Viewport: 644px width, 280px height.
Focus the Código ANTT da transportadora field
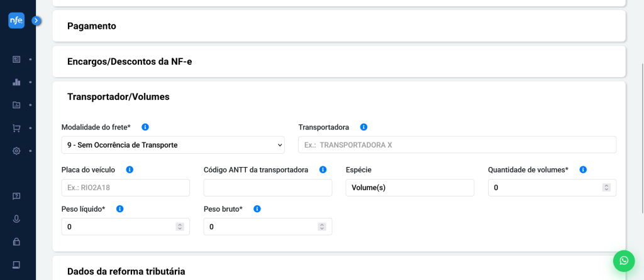[x=268, y=188]
